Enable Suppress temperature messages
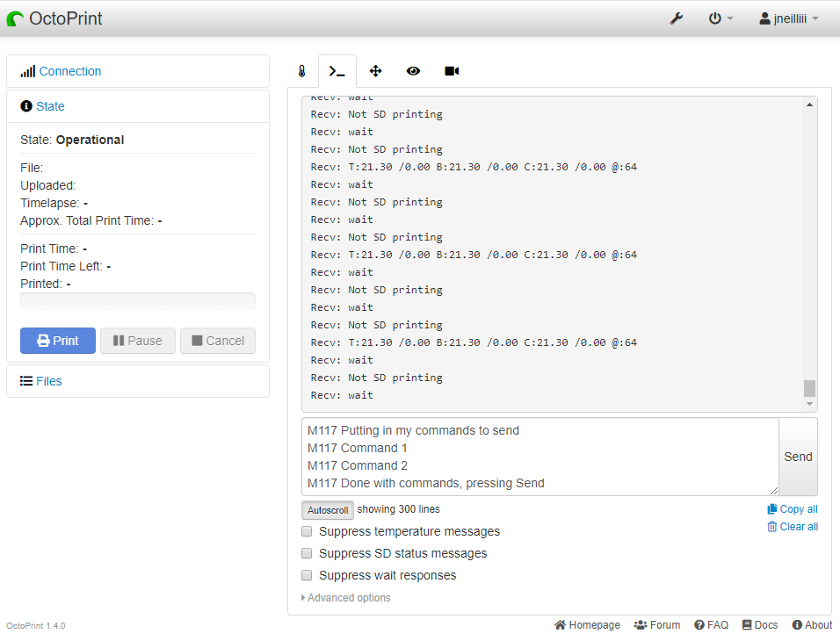840x641 pixels. point(307,531)
